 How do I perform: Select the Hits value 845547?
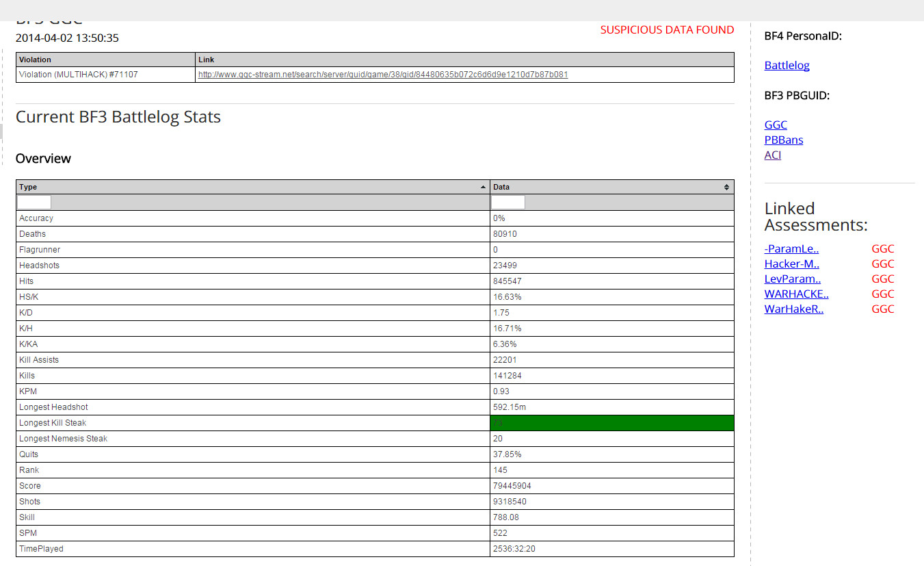click(507, 281)
